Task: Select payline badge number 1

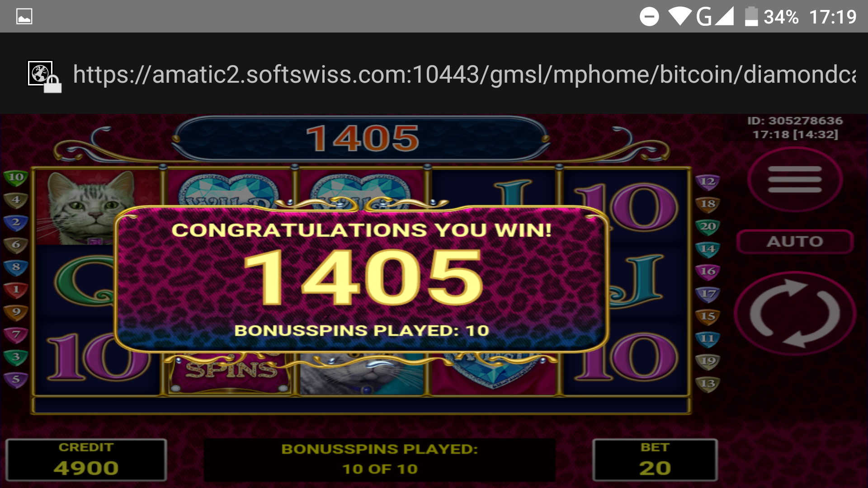Action: pos(16,289)
